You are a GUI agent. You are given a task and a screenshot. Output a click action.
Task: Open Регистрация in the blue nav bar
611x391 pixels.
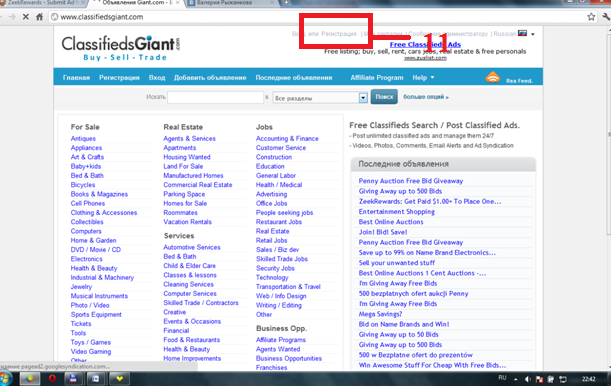119,78
